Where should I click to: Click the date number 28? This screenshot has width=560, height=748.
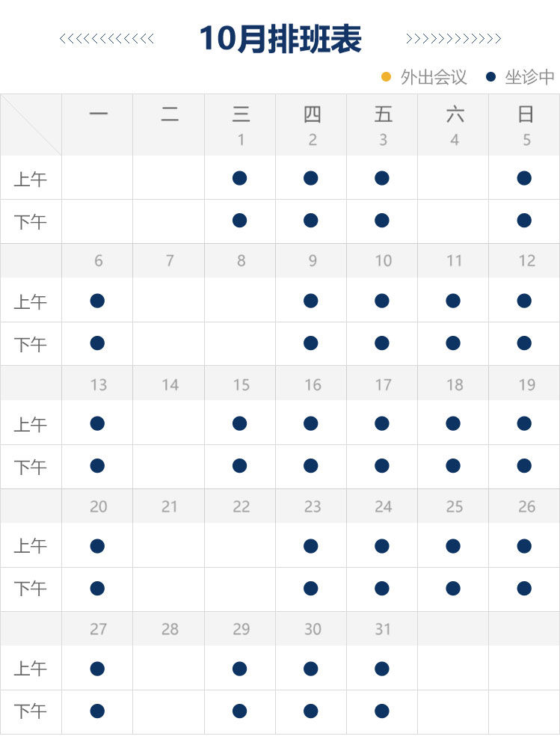point(170,629)
